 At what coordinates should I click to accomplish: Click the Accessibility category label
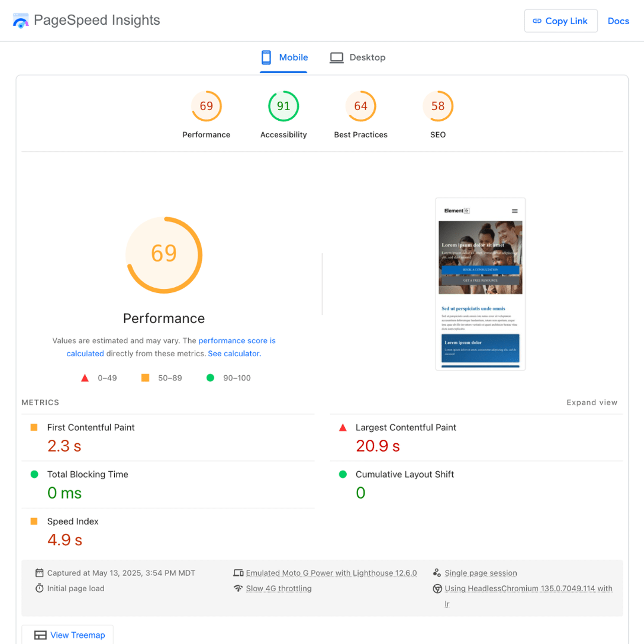283,135
